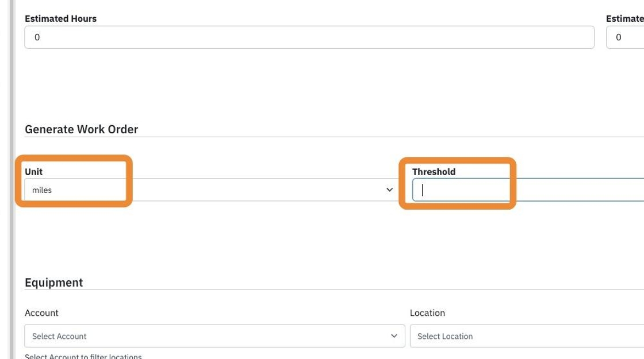Image resolution: width=644 pixels, height=359 pixels.
Task: Click the horizontal divider line under Equipment
Action: pos(334,289)
